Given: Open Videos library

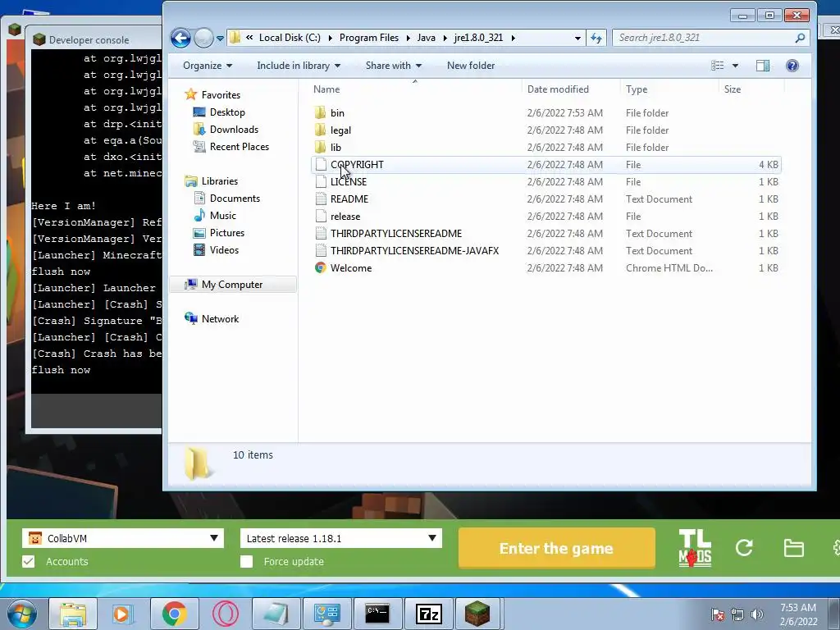Looking at the screenshot, I should click(216, 249).
